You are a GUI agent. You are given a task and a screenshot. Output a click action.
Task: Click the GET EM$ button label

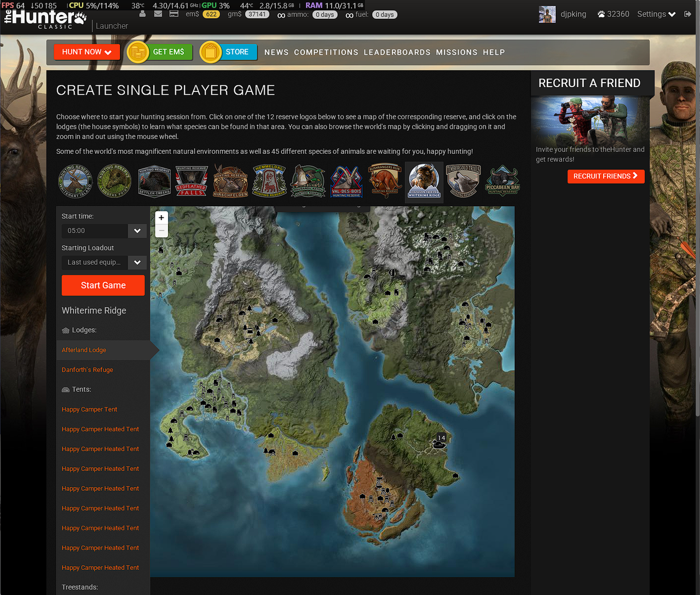click(169, 52)
